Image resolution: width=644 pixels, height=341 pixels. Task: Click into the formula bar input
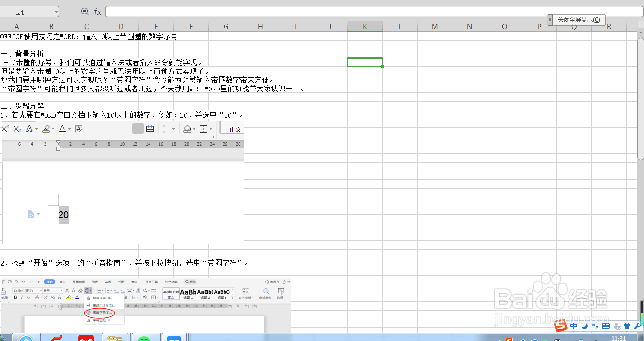point(374,12)
